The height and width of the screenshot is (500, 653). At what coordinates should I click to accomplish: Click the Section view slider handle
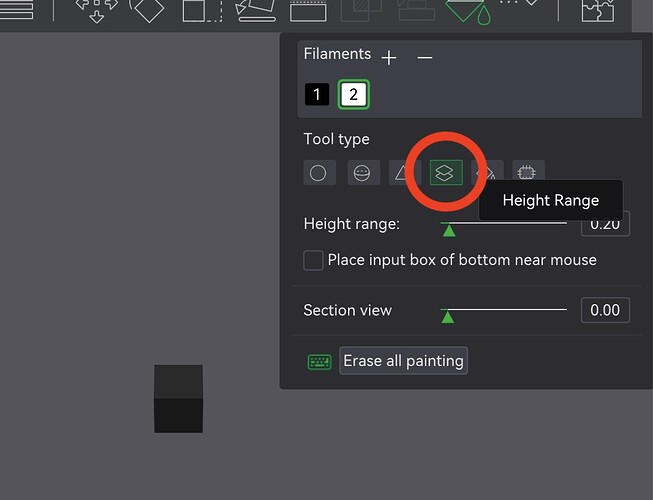[x=447, y=316]
